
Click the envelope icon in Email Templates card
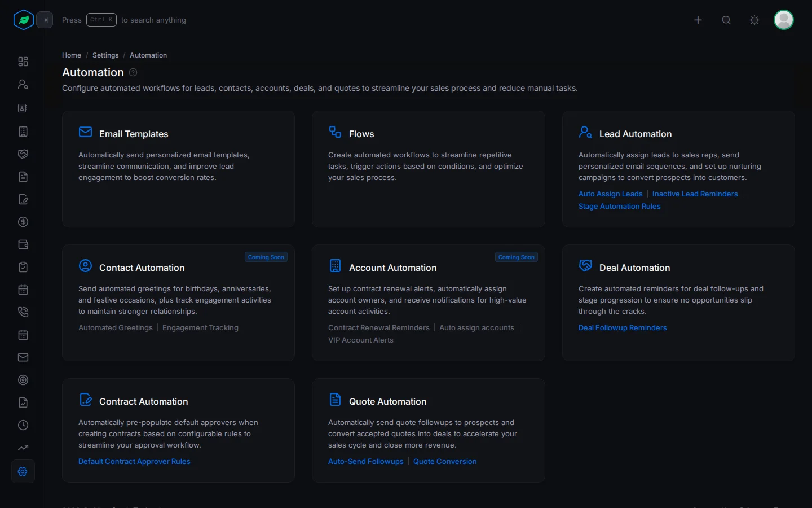(x=85, y=132)
